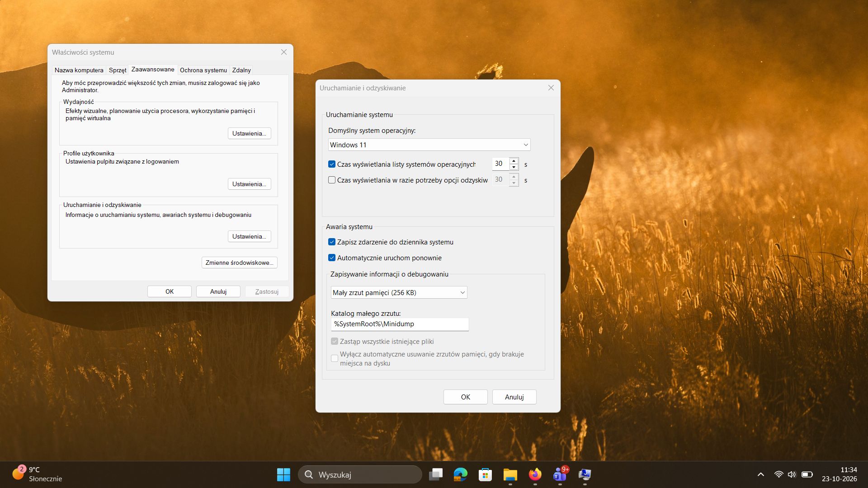Viewport: 868px width, 488px height.
Task: Open volume speaker tray icon
Action: pos(792,474)
